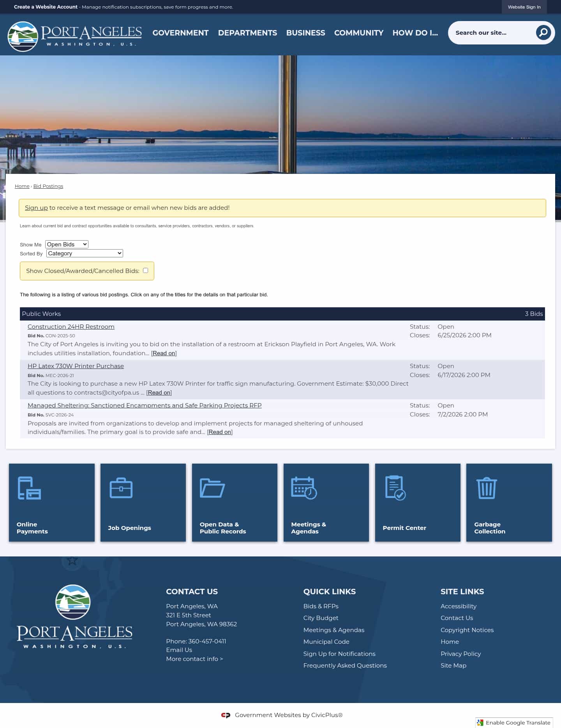The height and width of the screenshot is (728, 561).
Task: Click More contact info link
Action: (194, 659)
